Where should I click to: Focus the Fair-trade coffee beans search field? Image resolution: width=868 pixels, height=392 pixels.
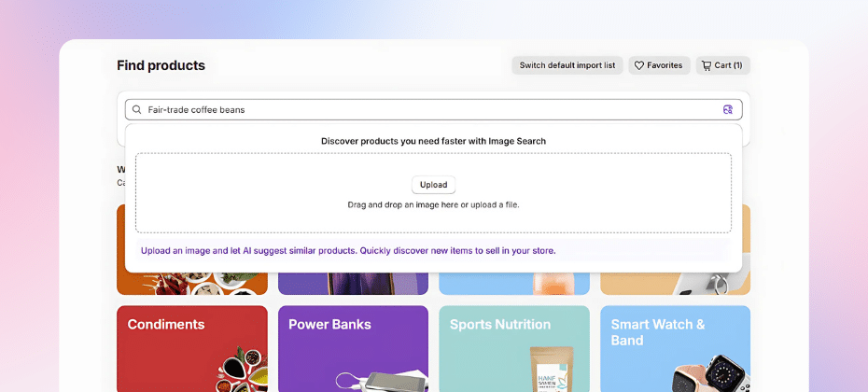tap(433, 109)
